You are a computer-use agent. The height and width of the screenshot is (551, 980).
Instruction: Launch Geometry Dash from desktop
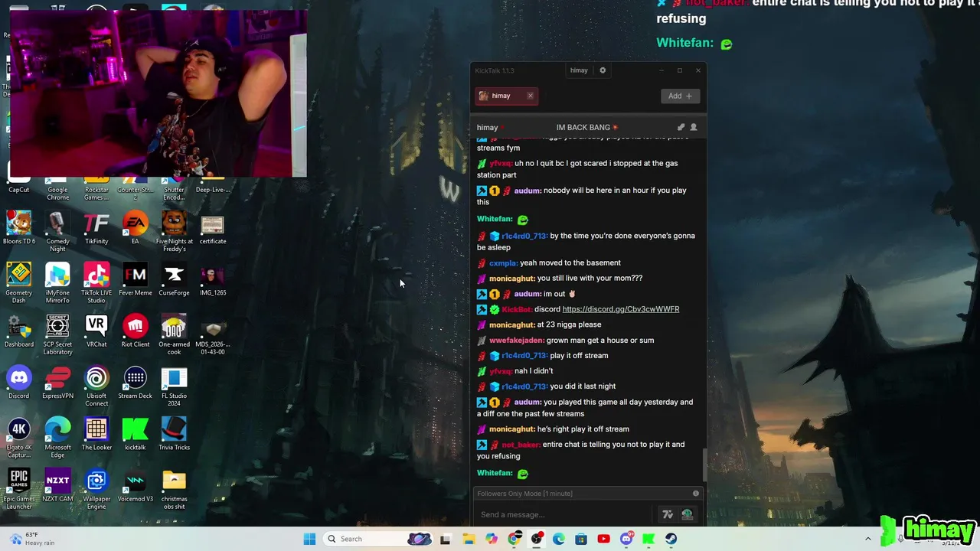coord(19,283)
